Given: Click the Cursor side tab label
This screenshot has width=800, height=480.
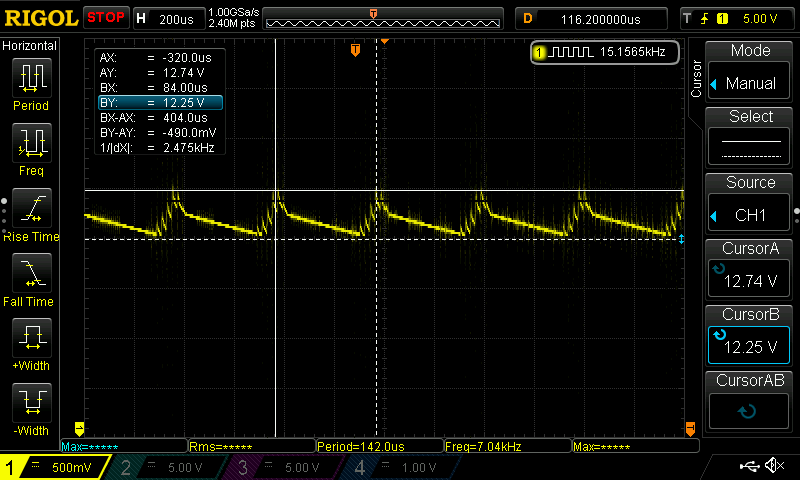Looking at the screenshot, I should [696, 79].
